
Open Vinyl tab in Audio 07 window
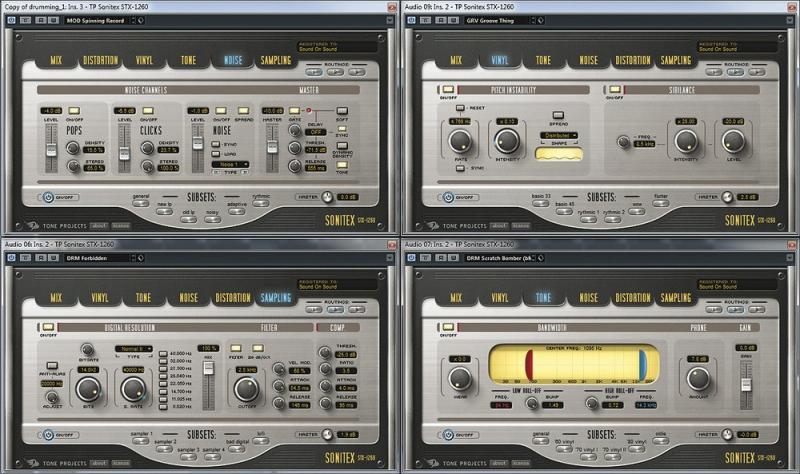tap(499, 298)
